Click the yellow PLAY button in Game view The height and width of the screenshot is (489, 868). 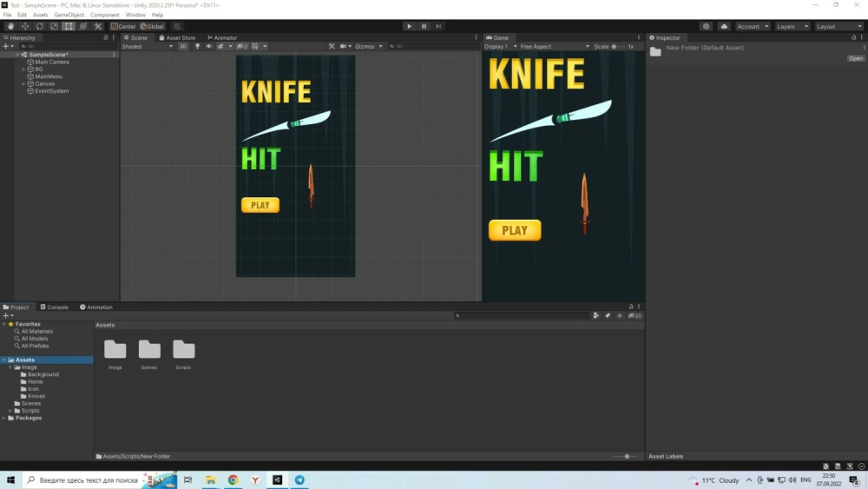point(515,230)
